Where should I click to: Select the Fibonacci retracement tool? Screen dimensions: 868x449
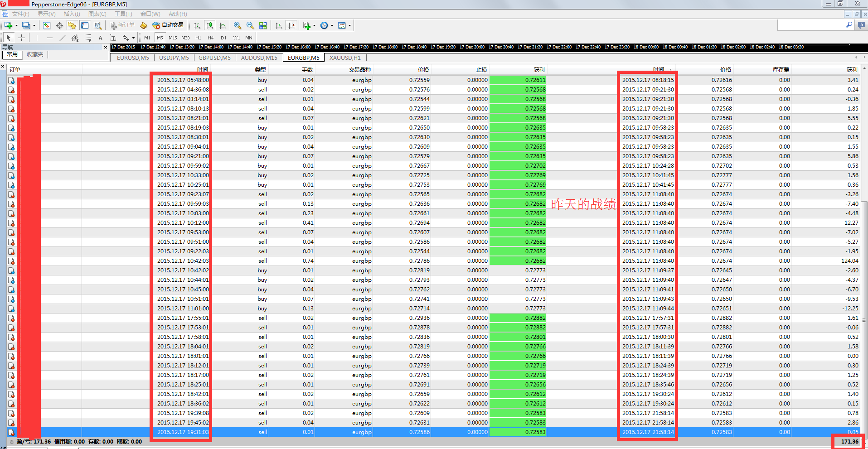[x=88, y=38]
